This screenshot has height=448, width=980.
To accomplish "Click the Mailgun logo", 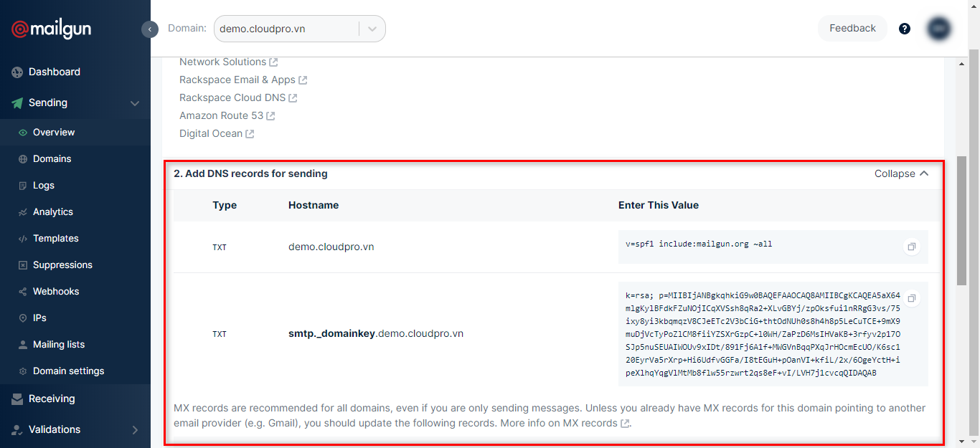I will pyautogui.click(x=50, y=29).
